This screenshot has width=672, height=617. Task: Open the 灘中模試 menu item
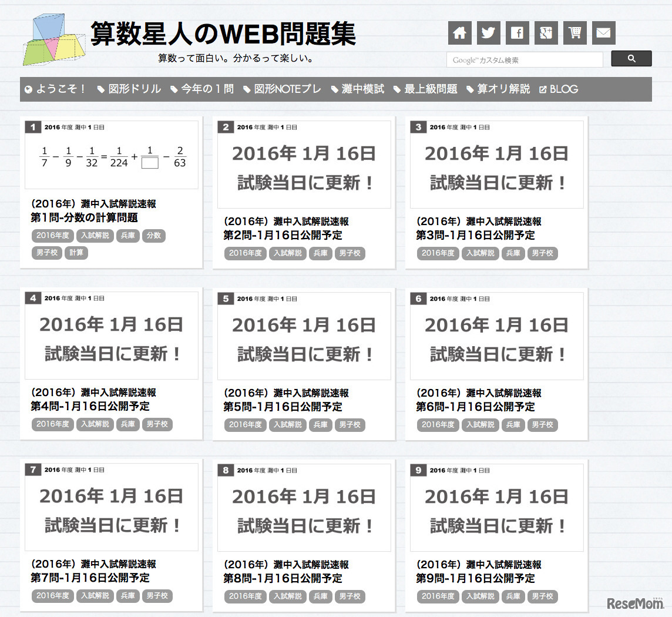pyautogui.click(x=362, y=89)
